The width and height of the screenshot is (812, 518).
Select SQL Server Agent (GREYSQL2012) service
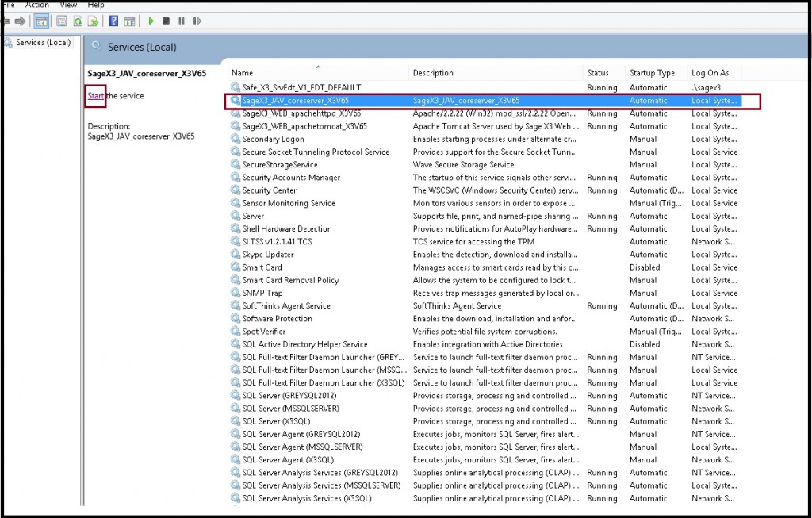pyautogui.click(x=301, y=434)
